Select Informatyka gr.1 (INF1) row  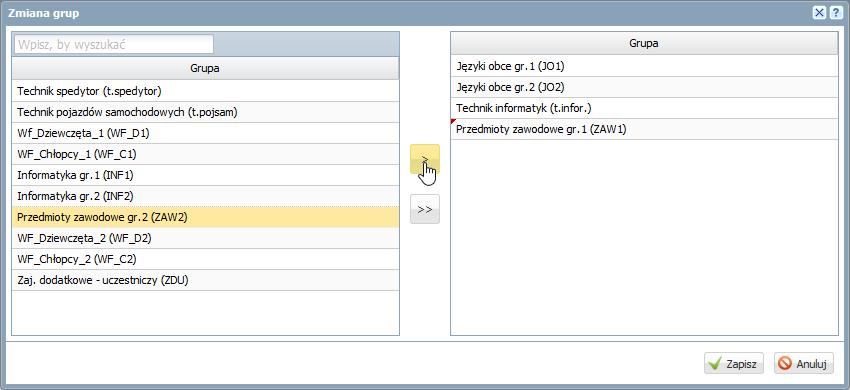coord(205,176)
